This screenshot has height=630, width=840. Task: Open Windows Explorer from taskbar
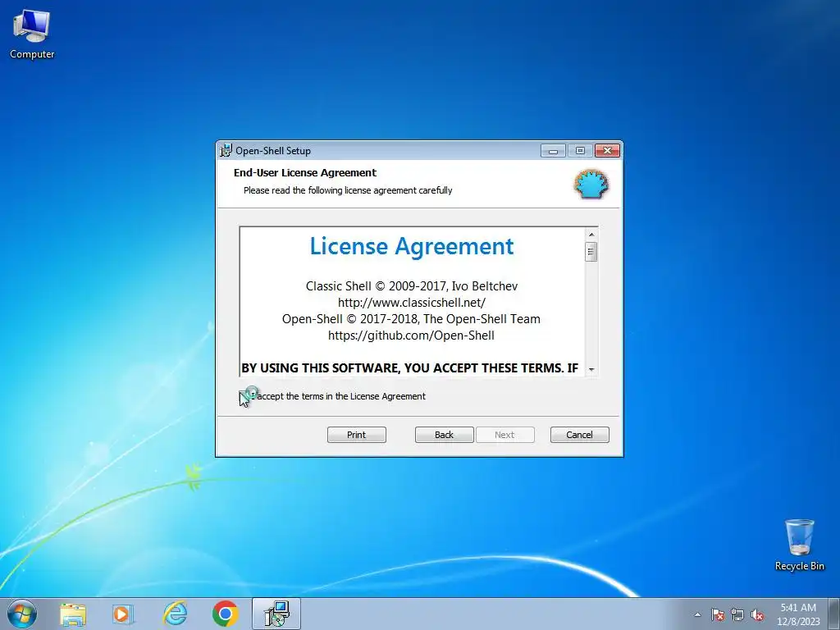[x=73, y=614]
